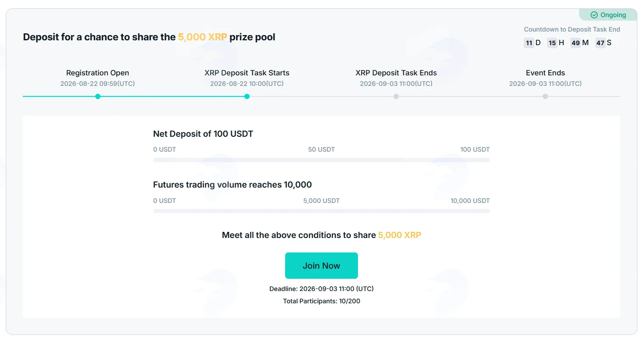644x341 pixels.
Task: Click the countdown minutes box showing 49
Action: (576, 43)
